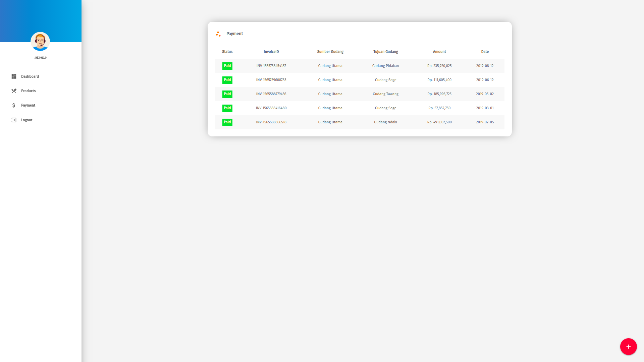This screenshot has height=362, width=644.
Task: Click the InvoiceID column header
Action: pyautogui.click(x=271, y=52)
